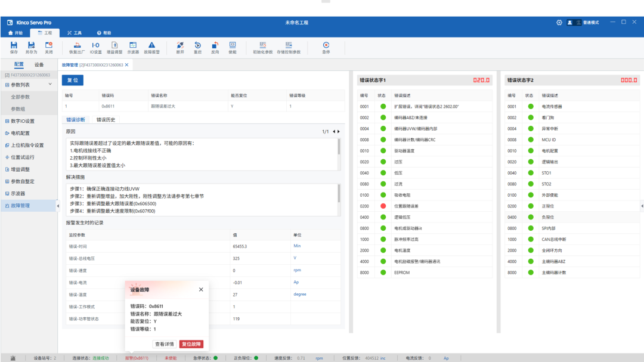Collapse the 参数列表 tree chevron
This screenshot has height=362, width=644.
click(x=50, y=85)
